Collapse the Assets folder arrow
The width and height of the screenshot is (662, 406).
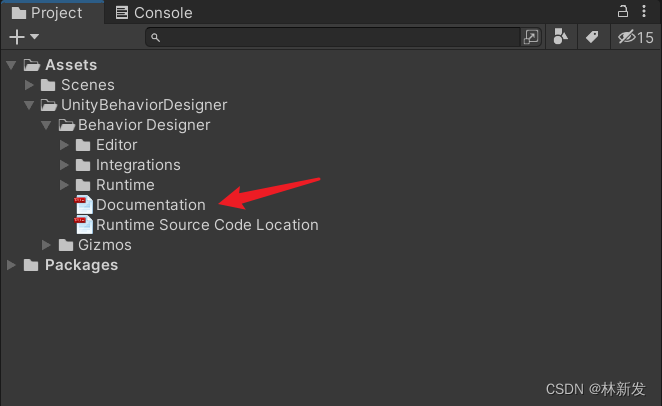point(11,65)
